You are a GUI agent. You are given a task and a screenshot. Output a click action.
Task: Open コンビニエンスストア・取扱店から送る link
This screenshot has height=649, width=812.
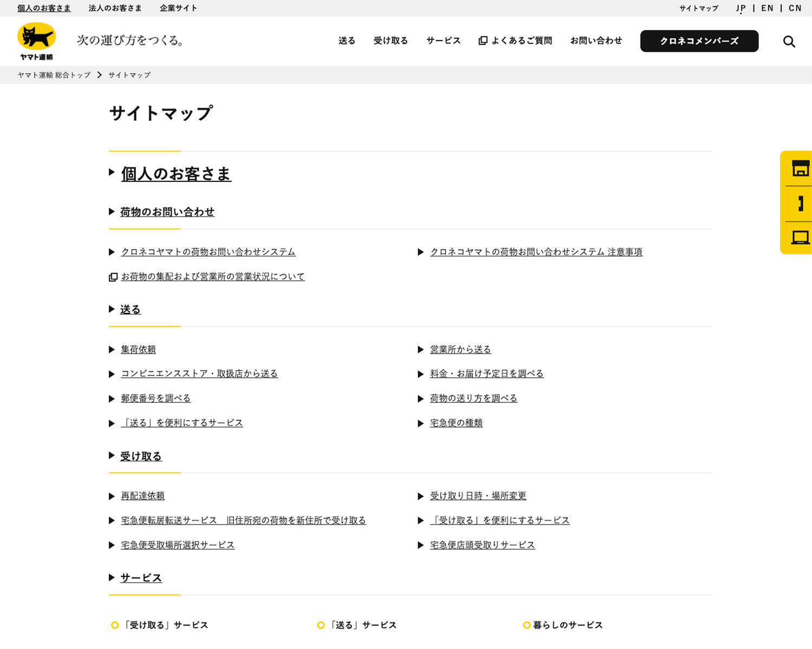click(x=199, y=373)
